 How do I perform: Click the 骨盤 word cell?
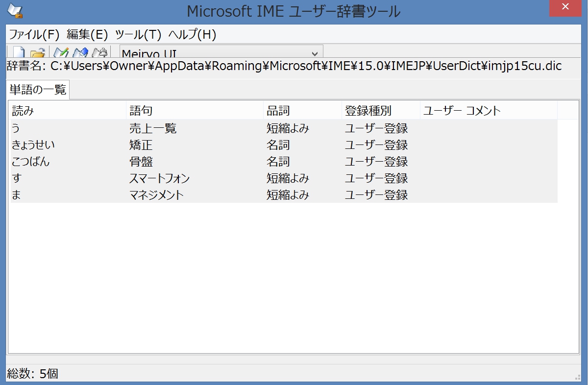click(141, 162)
